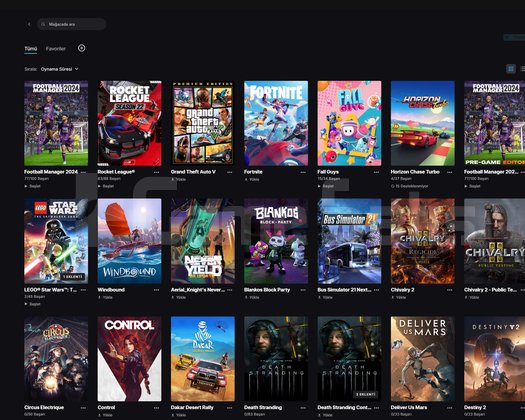Open Fall Guys cover art
Image resolution: width=525 pixels, height=420 pixels.
[349, 123]
